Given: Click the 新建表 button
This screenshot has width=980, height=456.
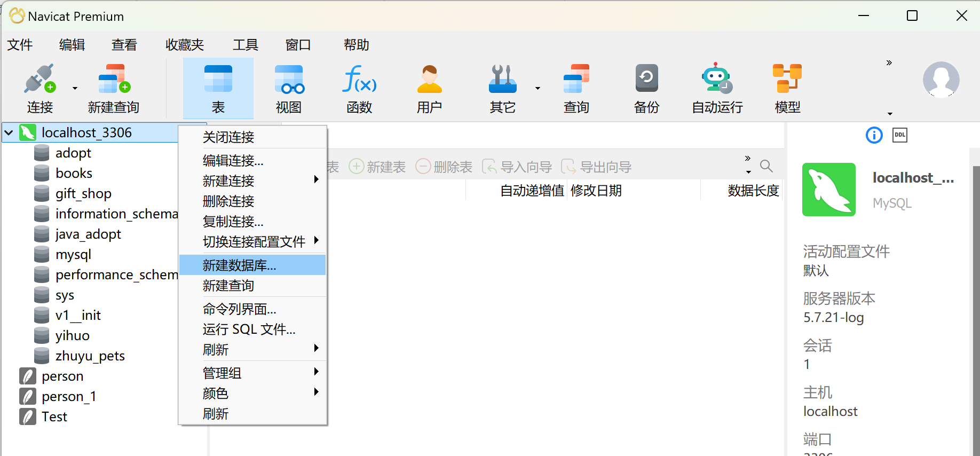Looking at the screenshot, I should tap(377, 167).
